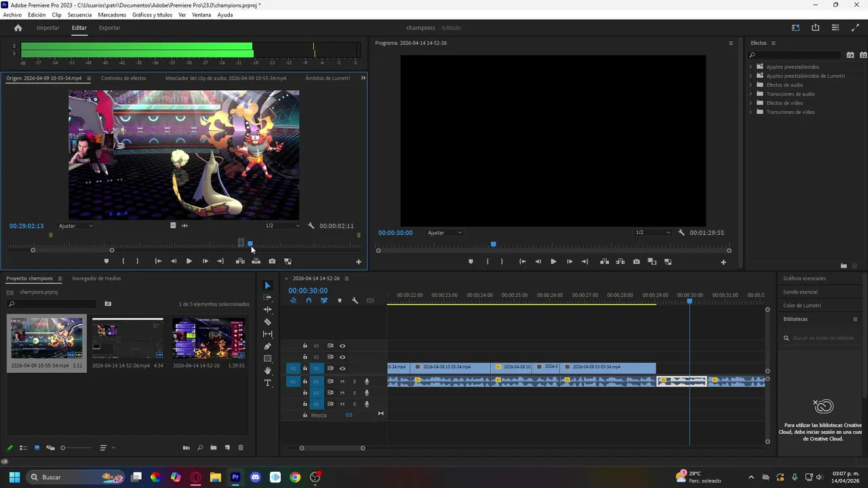Switch to the Importar workspace tab
868x488 pixels.
click(x=47, y=28)
